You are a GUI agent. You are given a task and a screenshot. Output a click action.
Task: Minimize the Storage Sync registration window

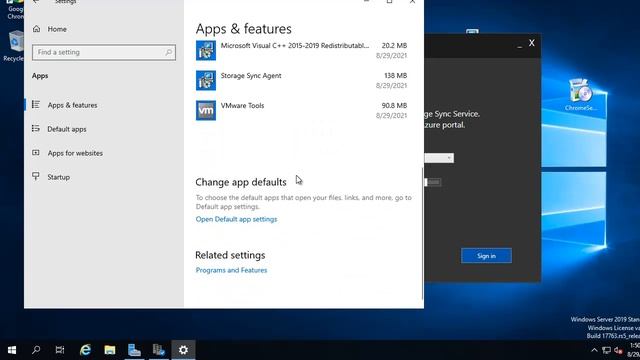point(519,46)
